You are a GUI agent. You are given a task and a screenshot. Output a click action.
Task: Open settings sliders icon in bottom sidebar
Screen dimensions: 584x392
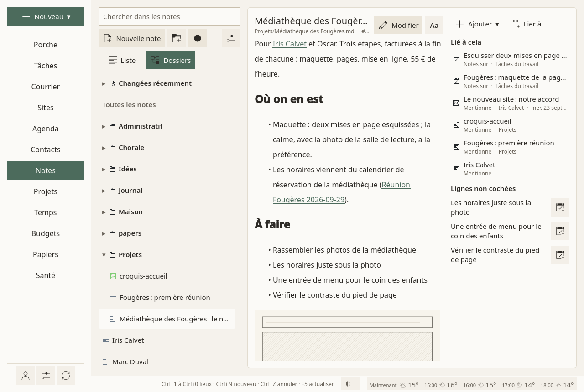46,376
